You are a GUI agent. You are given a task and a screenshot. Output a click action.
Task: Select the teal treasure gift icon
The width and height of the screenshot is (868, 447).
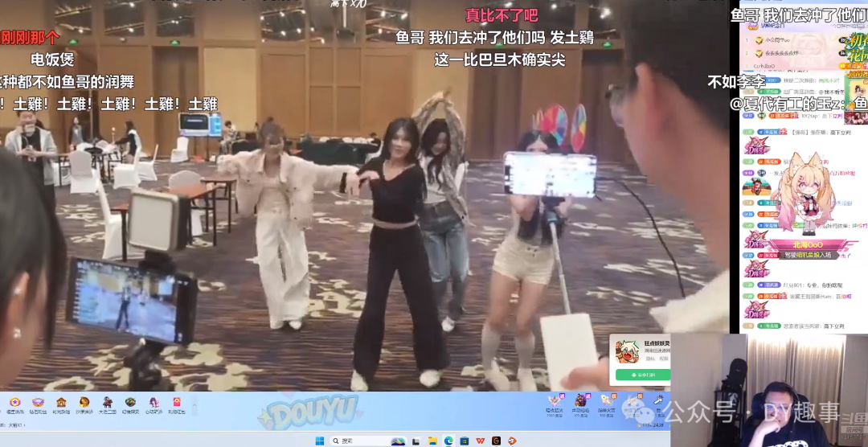(130, 403)
